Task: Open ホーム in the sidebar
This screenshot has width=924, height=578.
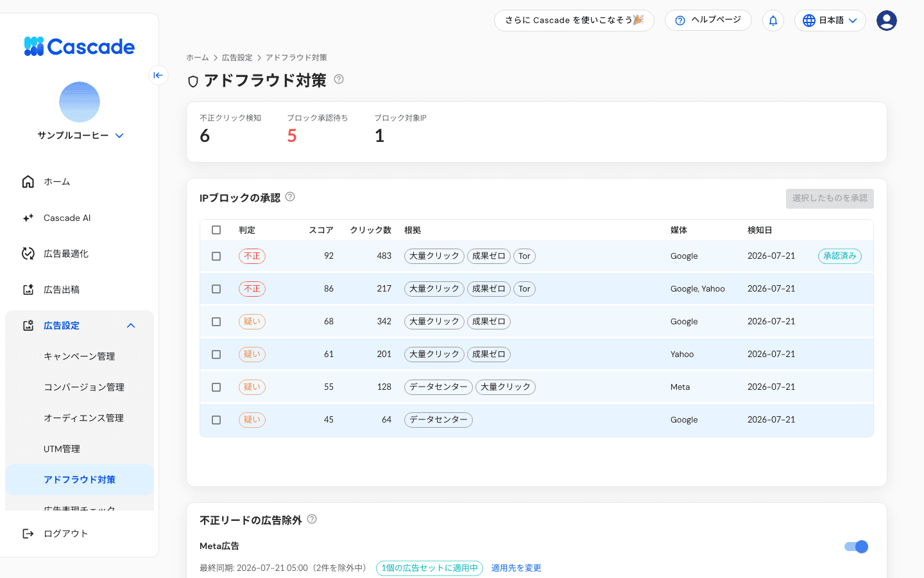Action: pyautogui.click(x=80, y=182)
